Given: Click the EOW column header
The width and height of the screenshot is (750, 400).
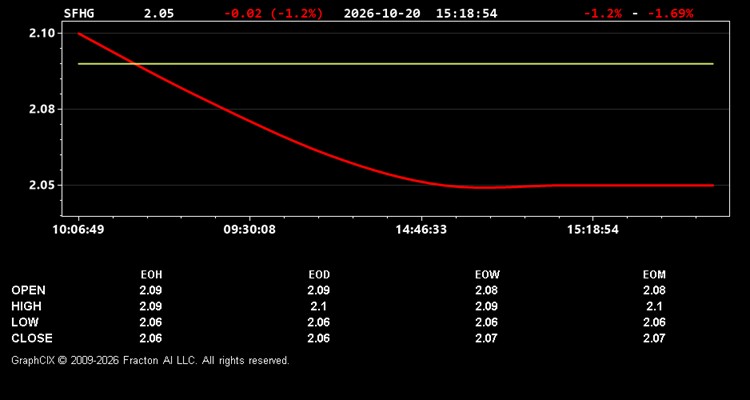Looking at the screenshot, I should [487, 275].
